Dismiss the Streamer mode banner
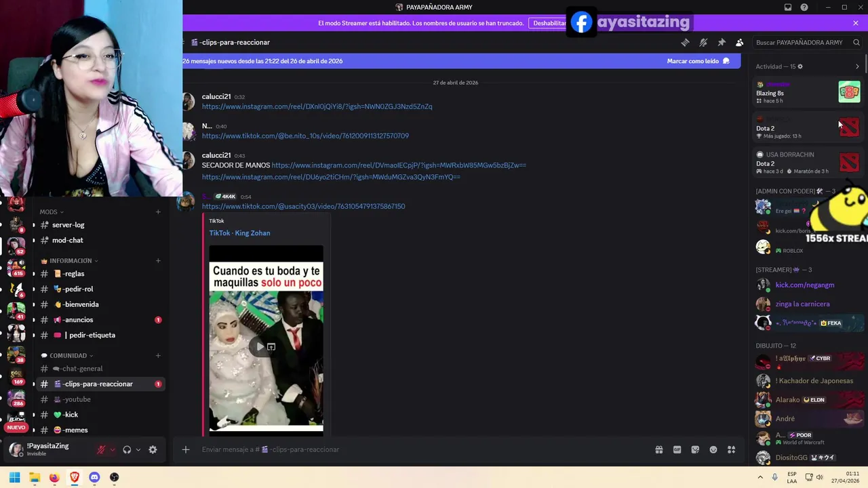 pyautogui.click(x=856, y=23)
